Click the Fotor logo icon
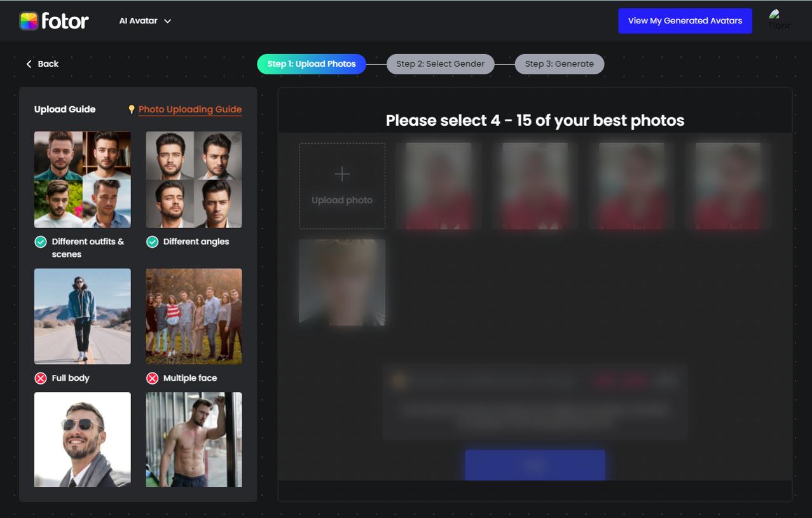Image resolution: width=812 pixels, height=518 pixels. [28, 20]
